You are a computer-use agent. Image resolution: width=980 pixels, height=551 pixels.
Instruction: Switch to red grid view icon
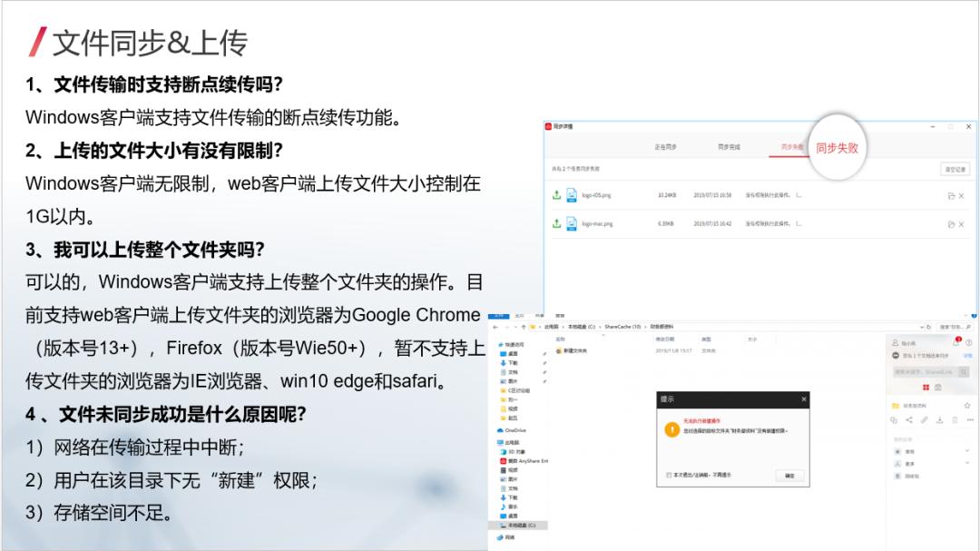click(926, 388)
